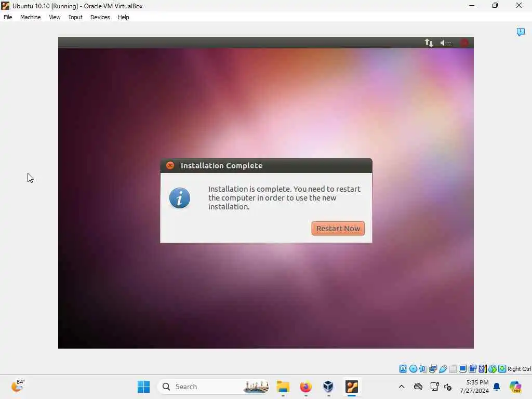Open the weather widget showing 84°
The width and height of the screenshot is (532, 399).
point(18,386)
